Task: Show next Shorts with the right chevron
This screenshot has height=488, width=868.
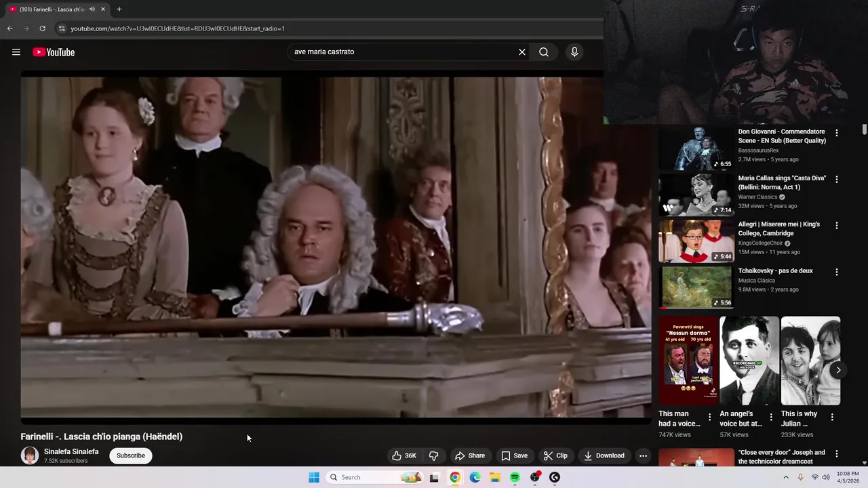Action: tap(838, 370)
